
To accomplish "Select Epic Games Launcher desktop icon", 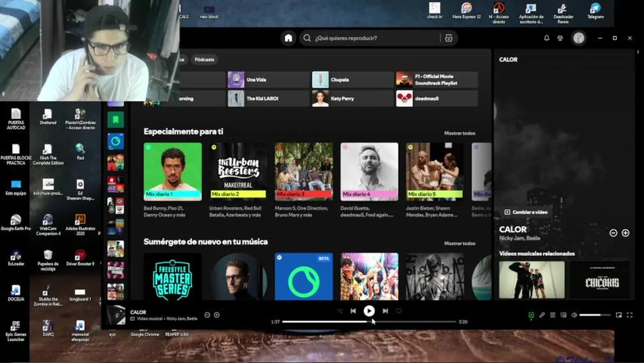I will click(16, 331).
